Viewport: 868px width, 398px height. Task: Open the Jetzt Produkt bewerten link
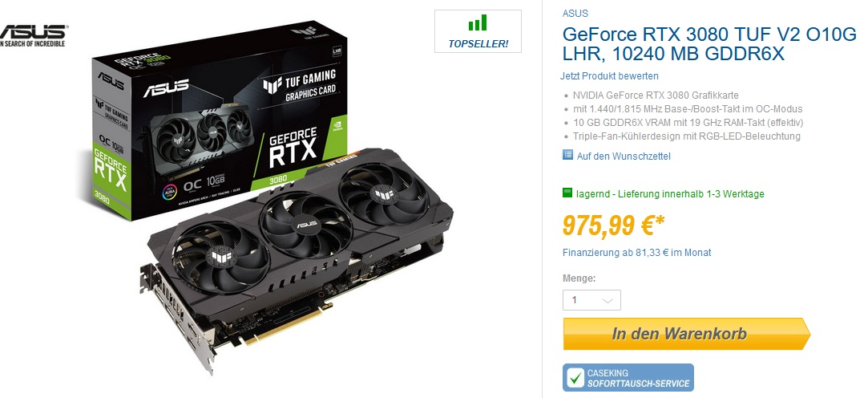(609, 76)
